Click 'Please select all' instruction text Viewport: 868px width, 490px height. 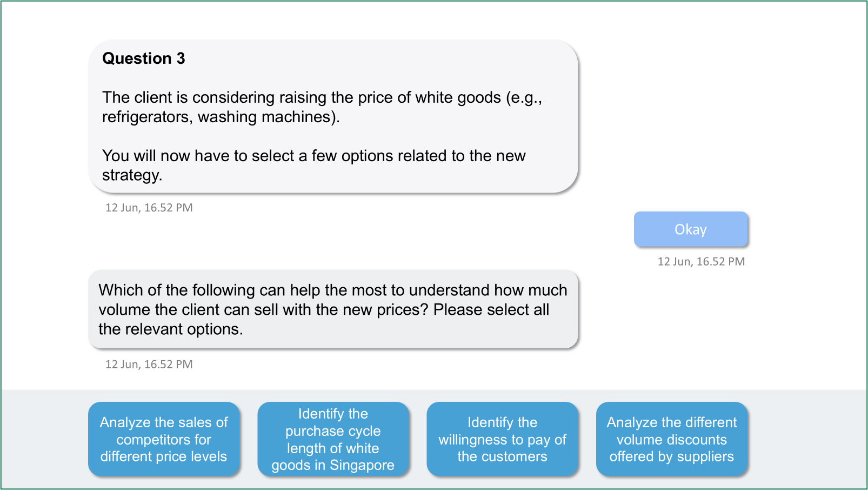(491, 310)
